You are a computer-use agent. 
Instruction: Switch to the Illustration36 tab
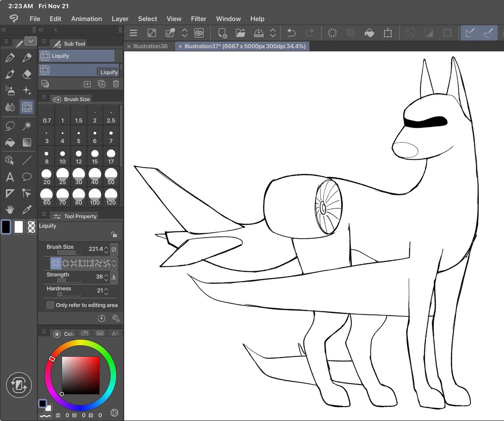150,47
